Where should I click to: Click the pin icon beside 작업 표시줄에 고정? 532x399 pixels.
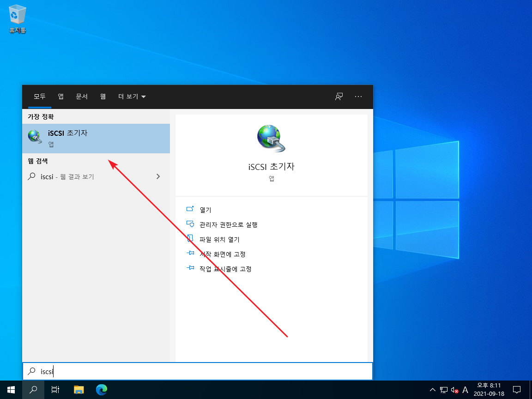pos(190,268)
